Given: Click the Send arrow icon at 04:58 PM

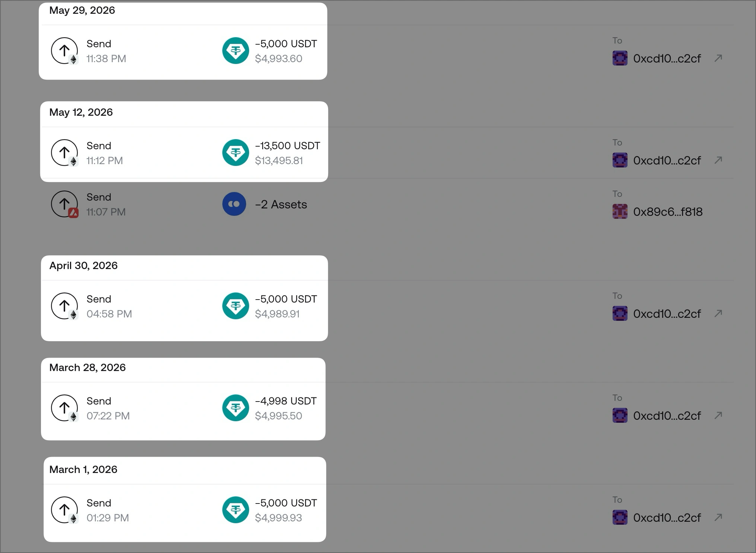Looking at the screenshot, I should pyautogui.click(x=64, y=306).
